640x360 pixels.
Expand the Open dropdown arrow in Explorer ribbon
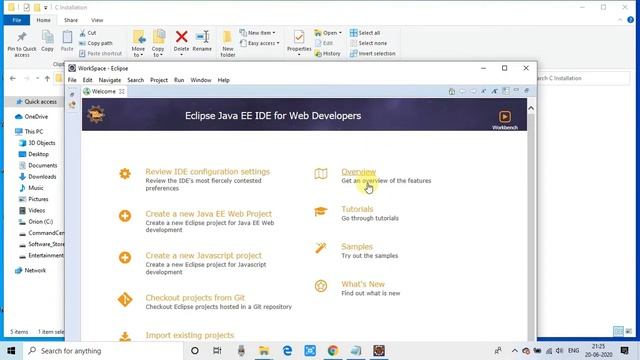(340, 33)
